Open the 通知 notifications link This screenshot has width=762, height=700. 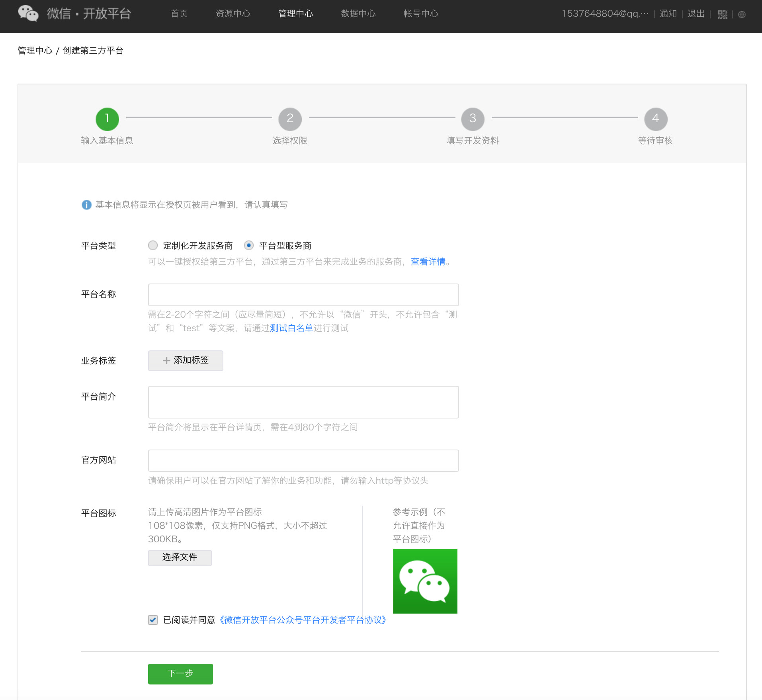click(x=668, y=14)
